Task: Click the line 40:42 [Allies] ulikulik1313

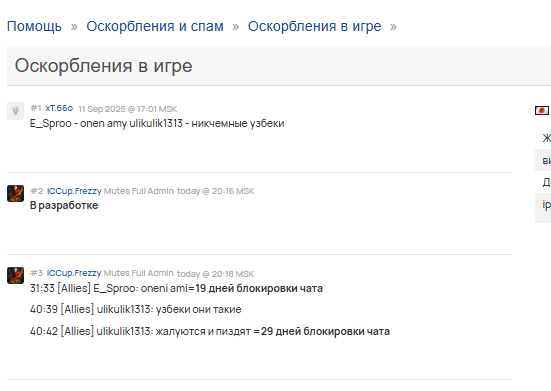Action: 210,331
